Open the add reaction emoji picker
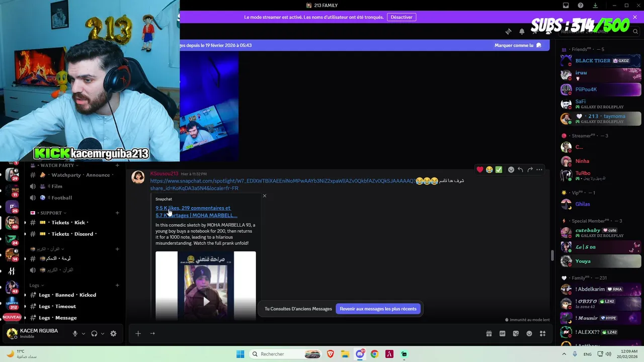The image size is (644, 362). click(x=511, y=170)
